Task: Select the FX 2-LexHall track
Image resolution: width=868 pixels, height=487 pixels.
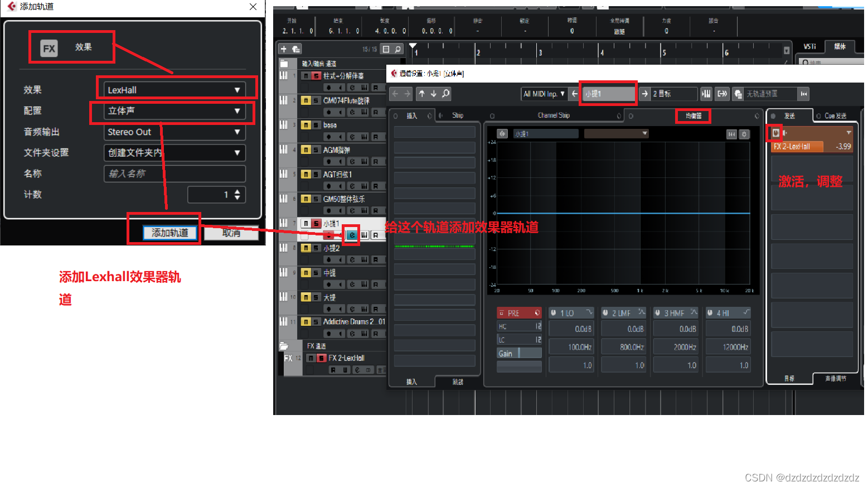Action: pos(346,358)
